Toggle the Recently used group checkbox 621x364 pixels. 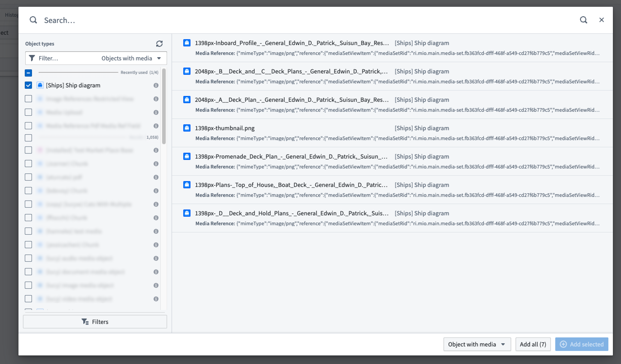click(x=28, y=73)
